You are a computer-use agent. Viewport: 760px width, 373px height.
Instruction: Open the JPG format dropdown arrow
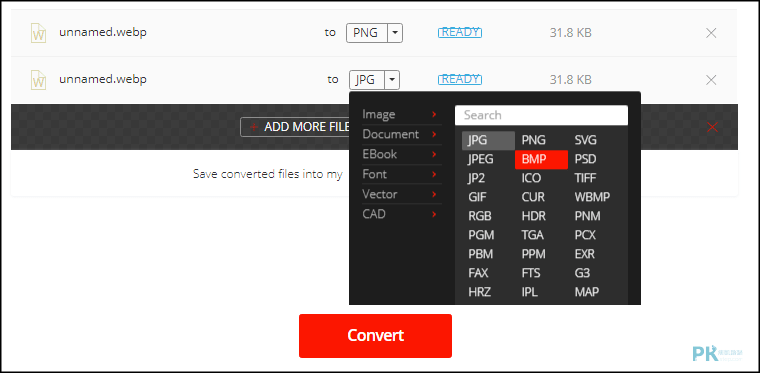coord(393,79)
